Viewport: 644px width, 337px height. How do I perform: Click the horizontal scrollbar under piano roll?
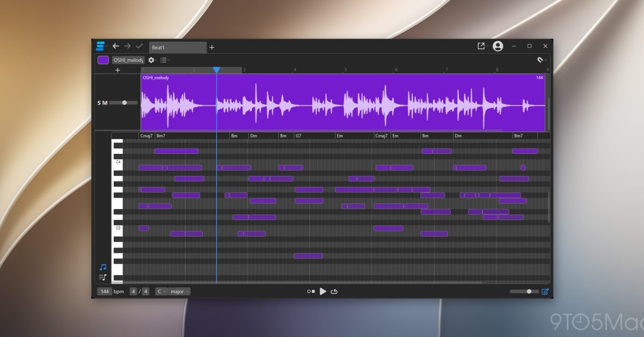297,283
